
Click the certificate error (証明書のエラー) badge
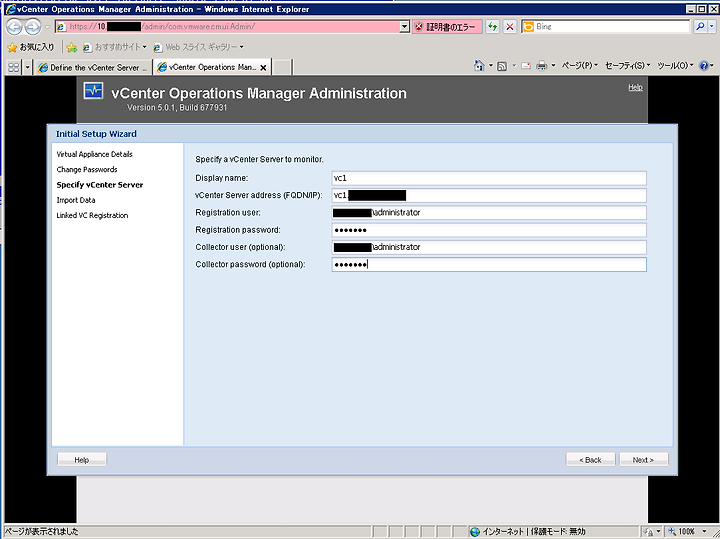[x=447, y=27]
